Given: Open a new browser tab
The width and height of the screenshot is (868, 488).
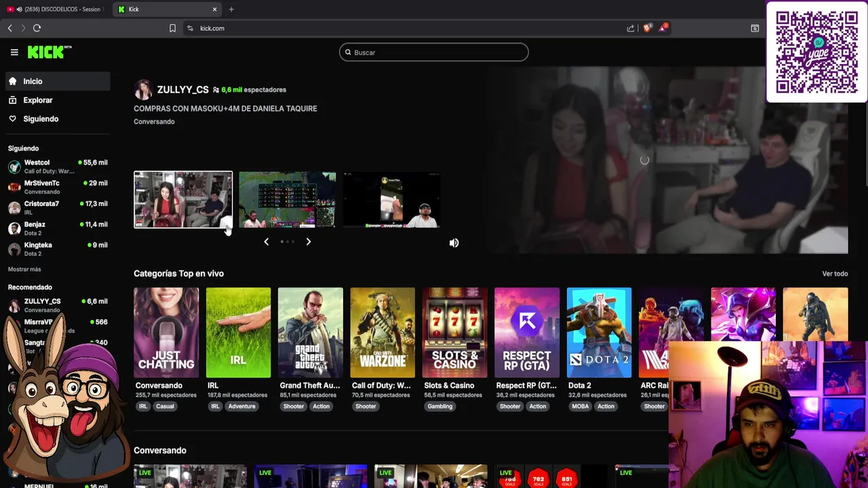Looking at the screenshot, I should (x=231, y=9).
